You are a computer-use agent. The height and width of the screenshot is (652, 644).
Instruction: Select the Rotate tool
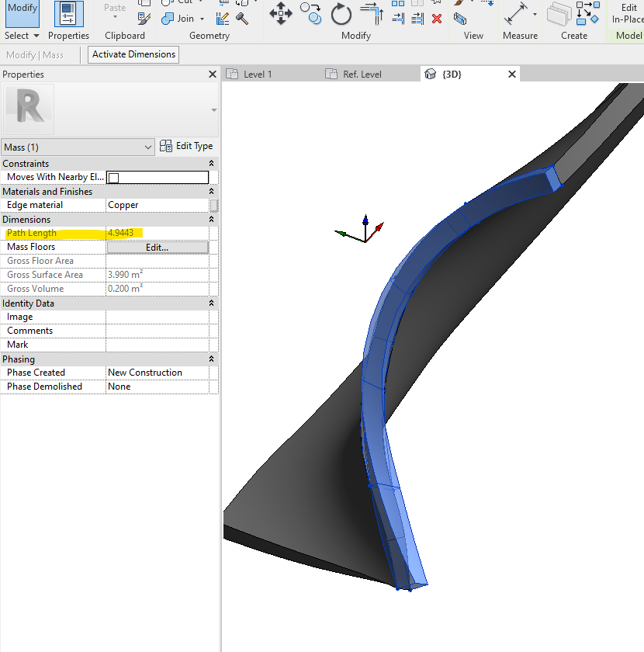coord(341,14)
